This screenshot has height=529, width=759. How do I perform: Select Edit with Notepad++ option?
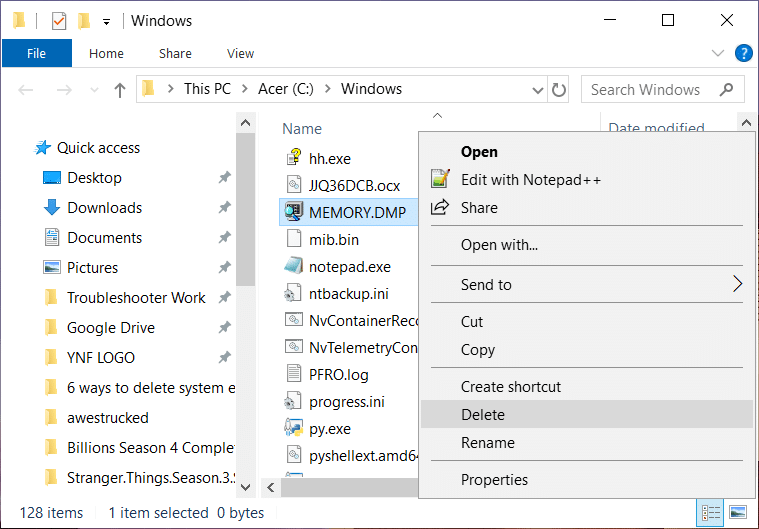coord(530,180)
